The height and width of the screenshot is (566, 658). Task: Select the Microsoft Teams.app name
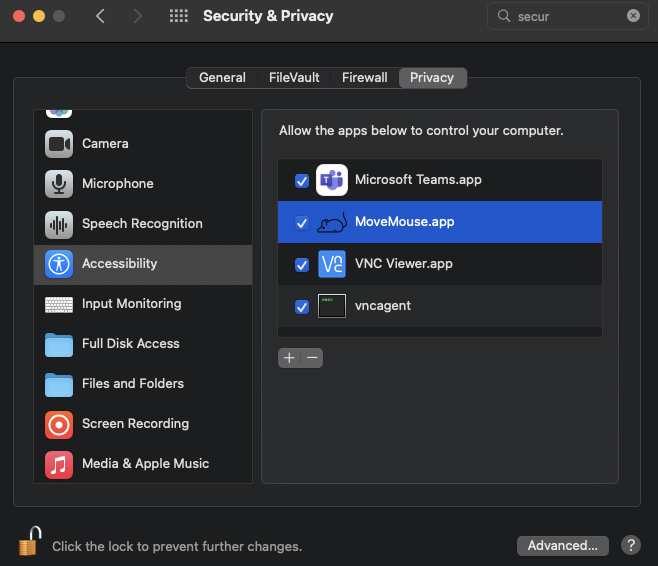pyautogui.click(x=418, y=180)
